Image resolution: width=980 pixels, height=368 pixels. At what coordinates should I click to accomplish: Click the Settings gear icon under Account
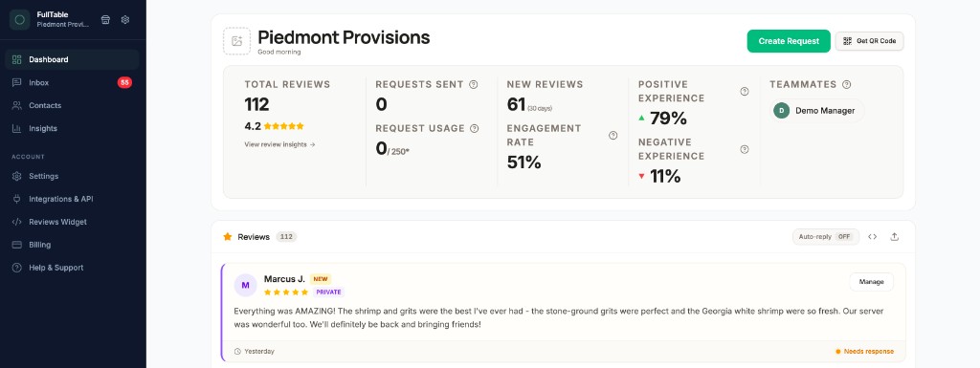pyautogui.click(x=17, y=176)
